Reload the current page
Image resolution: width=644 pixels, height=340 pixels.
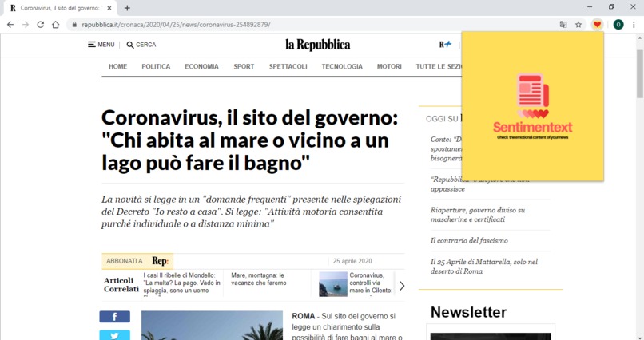(x=40, y=25)
